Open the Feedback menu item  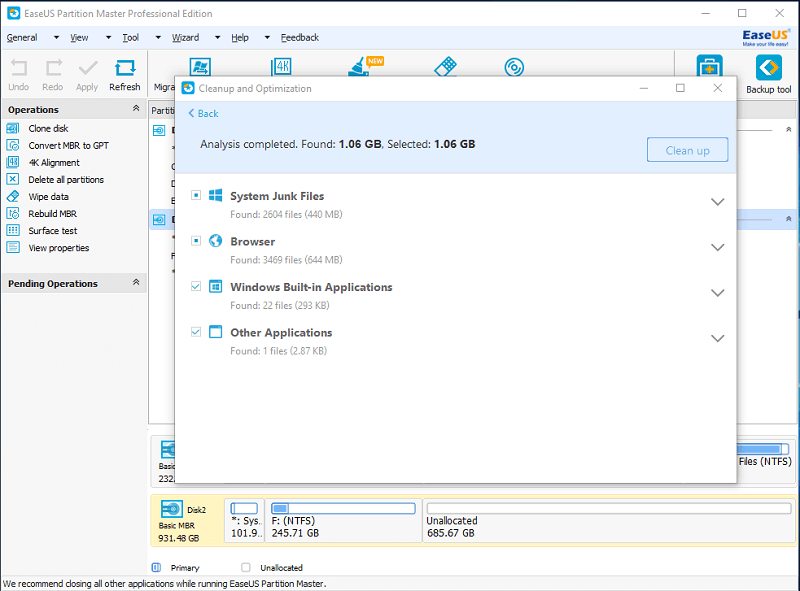299,37
